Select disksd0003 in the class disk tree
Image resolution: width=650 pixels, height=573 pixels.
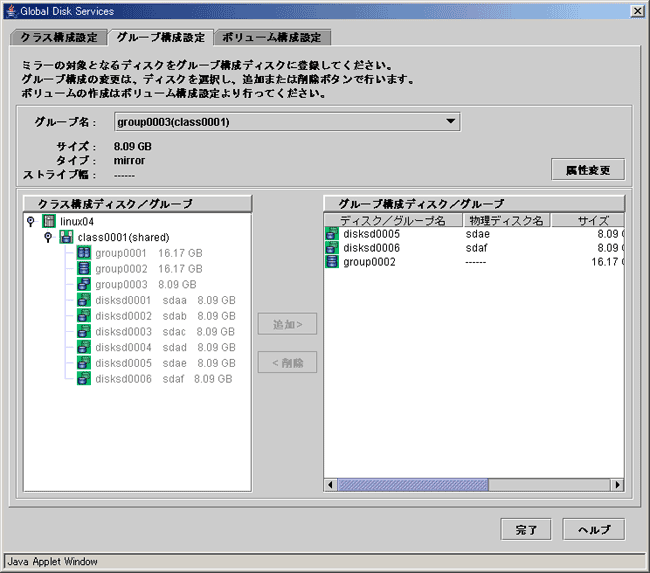point(122,331)
